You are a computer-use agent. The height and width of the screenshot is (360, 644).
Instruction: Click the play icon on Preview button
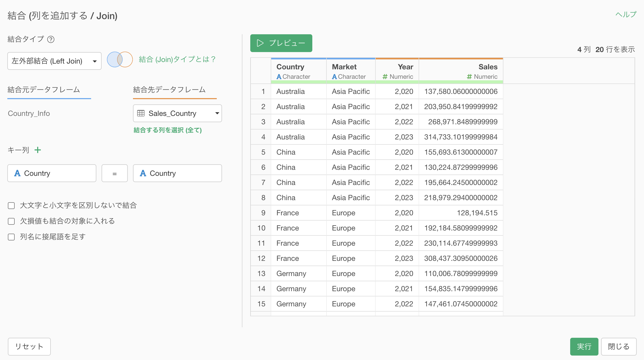pos(260,43)
